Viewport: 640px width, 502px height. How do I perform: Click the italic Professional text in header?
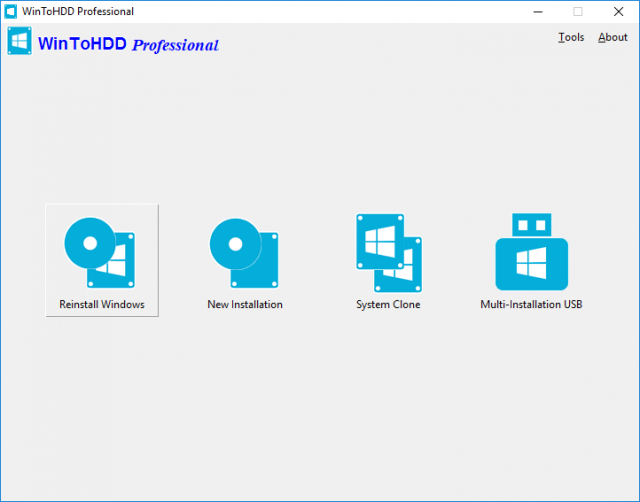coord(175,45)
